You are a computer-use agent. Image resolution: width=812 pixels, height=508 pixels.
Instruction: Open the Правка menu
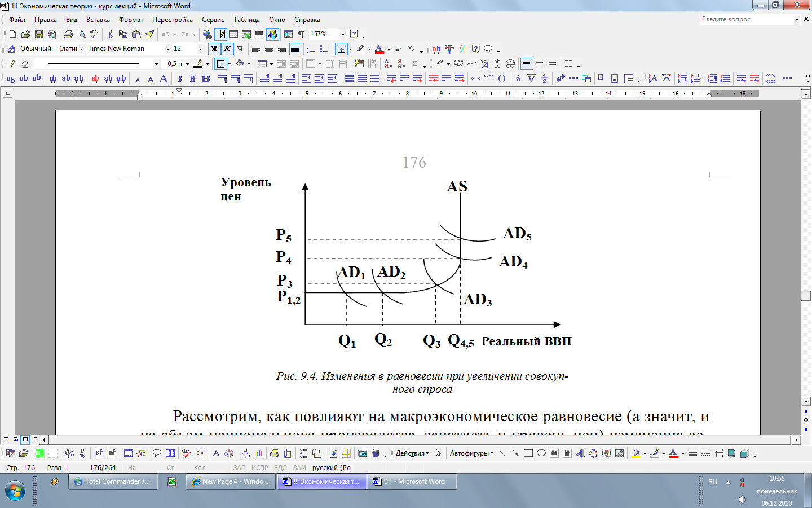(x=46, y=20)
